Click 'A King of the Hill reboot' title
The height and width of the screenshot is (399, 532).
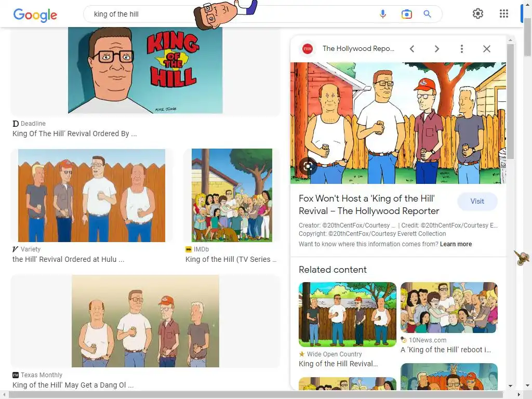click(445, 350)
